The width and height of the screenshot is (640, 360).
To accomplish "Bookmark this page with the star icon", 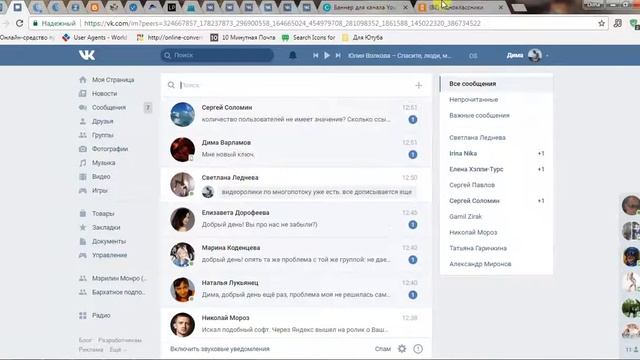I will point(601,23).
